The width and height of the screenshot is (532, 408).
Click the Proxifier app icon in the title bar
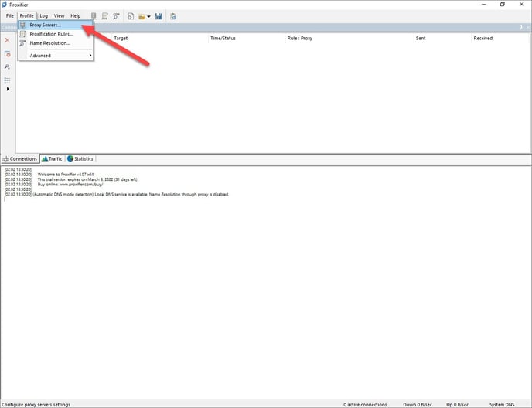4,5
